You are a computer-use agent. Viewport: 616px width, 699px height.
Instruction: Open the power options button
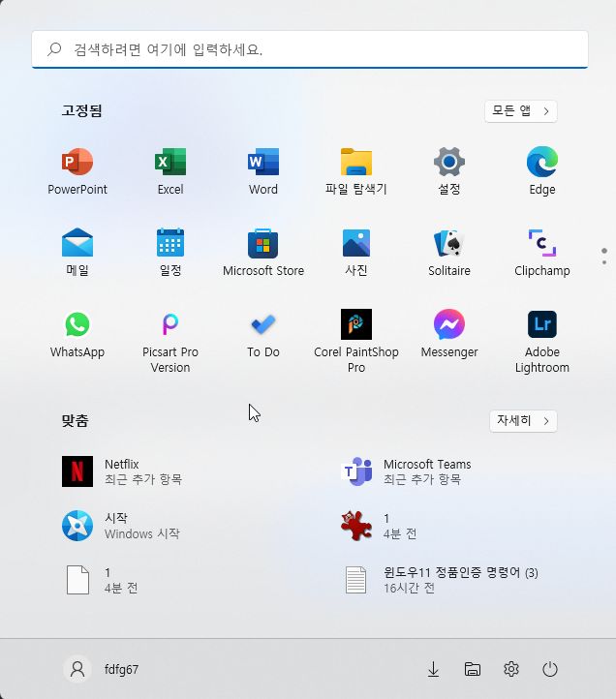549,669
